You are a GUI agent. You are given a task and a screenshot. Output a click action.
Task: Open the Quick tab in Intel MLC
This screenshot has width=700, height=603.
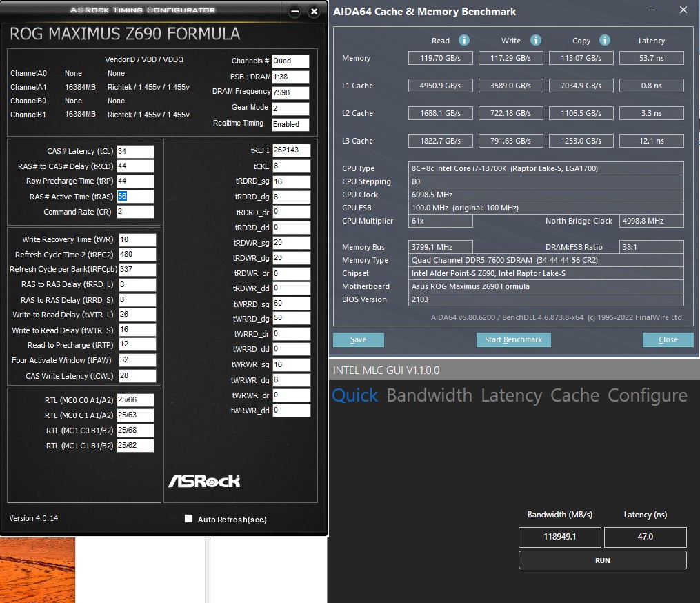tap(355, 395)
